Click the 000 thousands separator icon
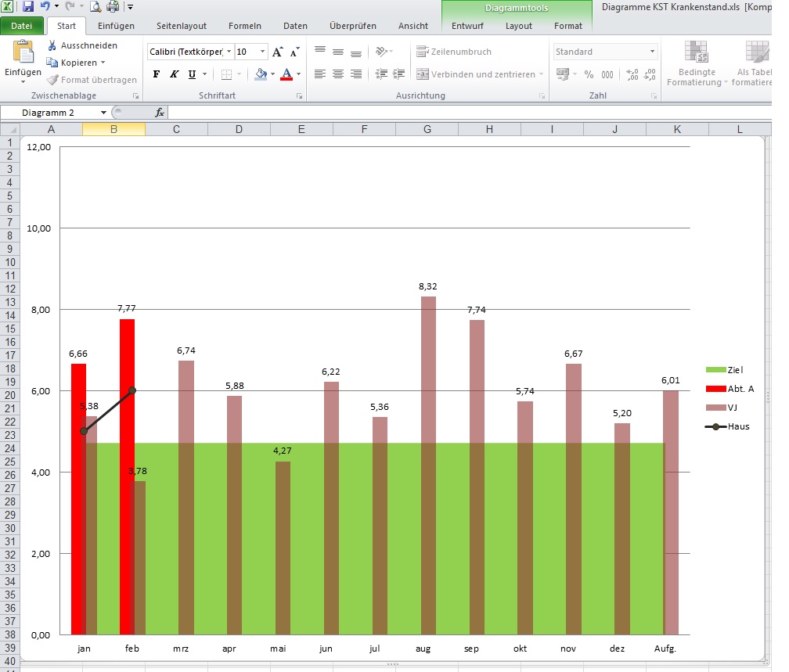789x672 pixels. click(x=608, y=74)
